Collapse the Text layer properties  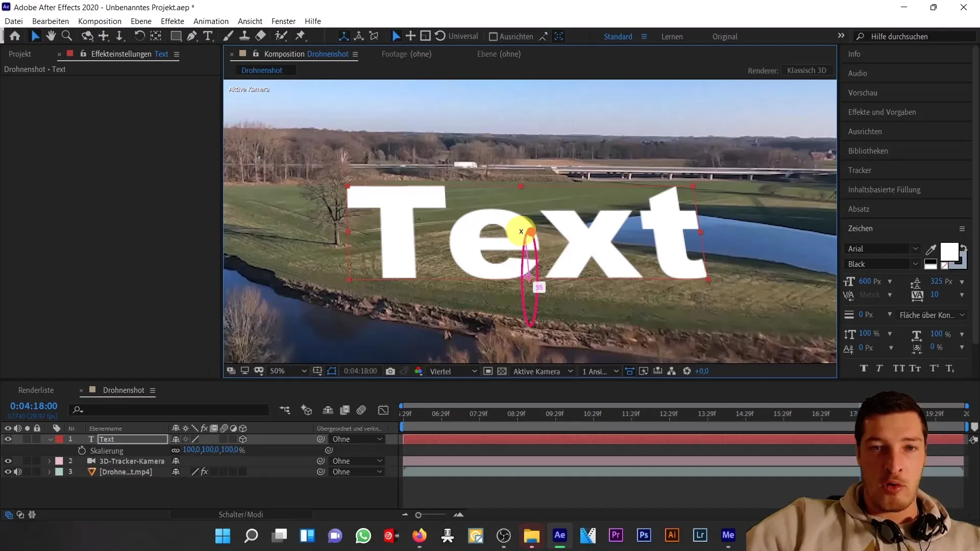click(x=50, y=439)
